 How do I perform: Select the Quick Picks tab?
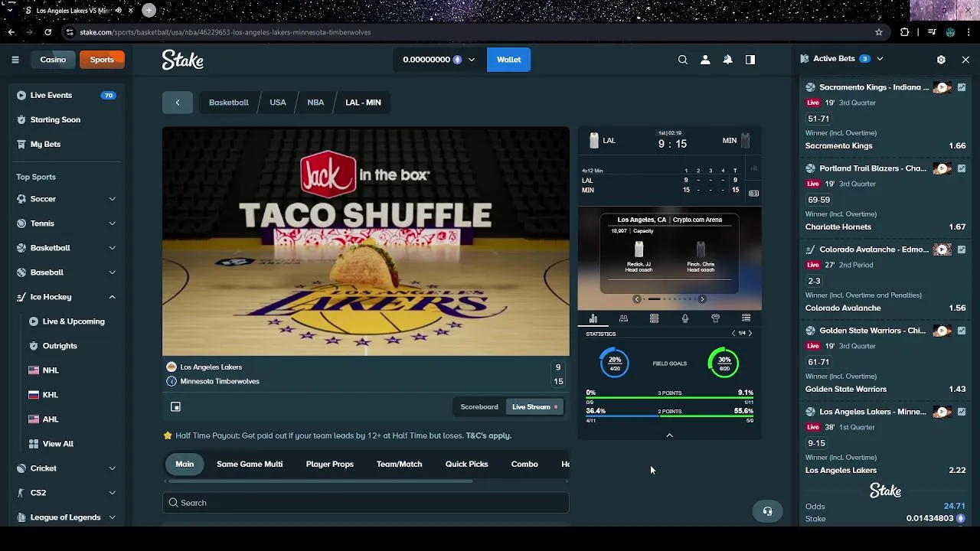click(x=466, y=465)
